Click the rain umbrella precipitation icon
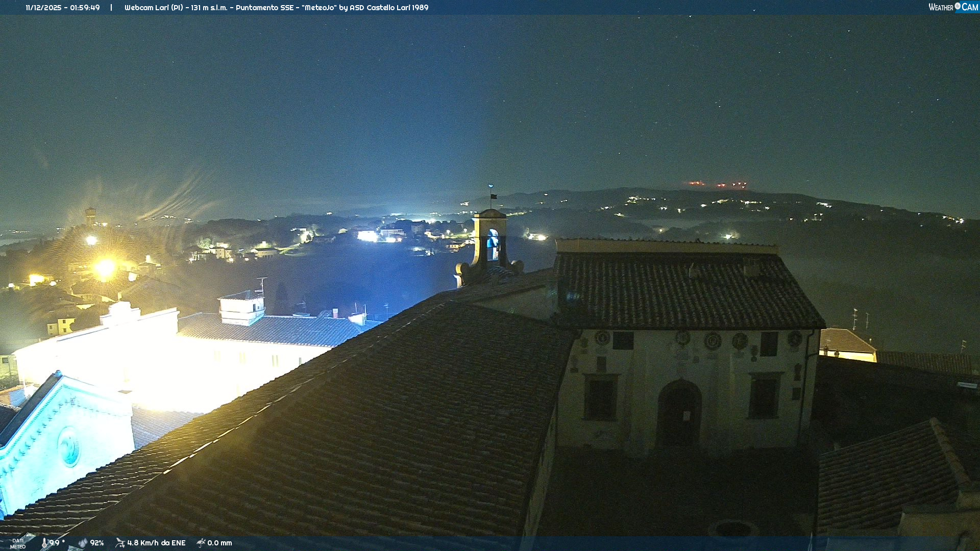Screen dimensions: 980x551 pyautogui.click(x=201, y=543)
